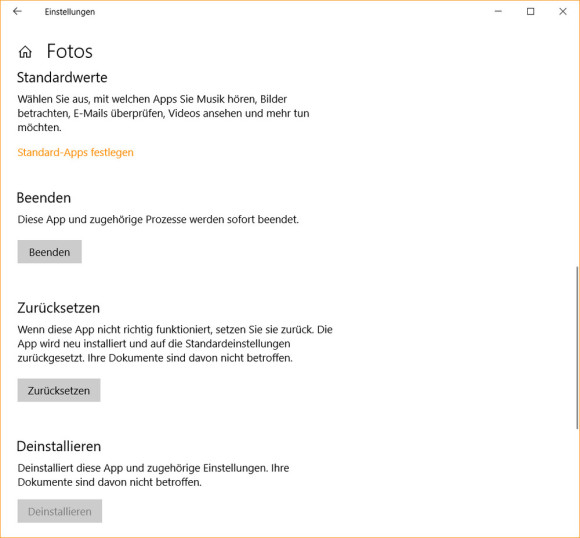Go back using the arrow icon

17,11
